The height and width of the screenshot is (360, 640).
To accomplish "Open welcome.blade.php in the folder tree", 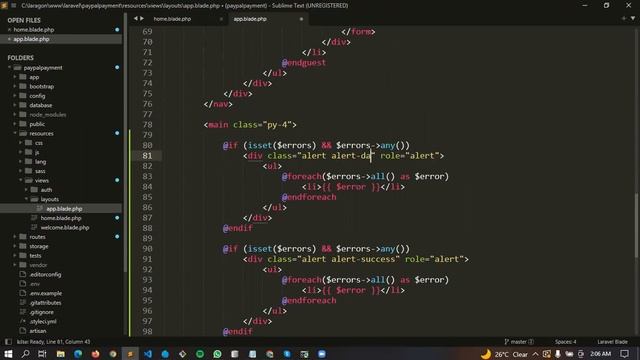I will [65, 227].
